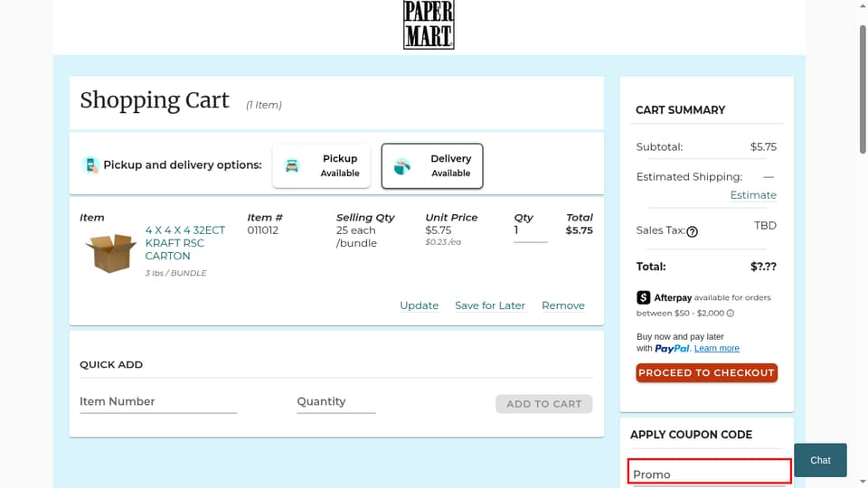The width and height of the screenshot is (868, 488).
Task: Click the Paper Mart logo
Action: tap(429, 25)
